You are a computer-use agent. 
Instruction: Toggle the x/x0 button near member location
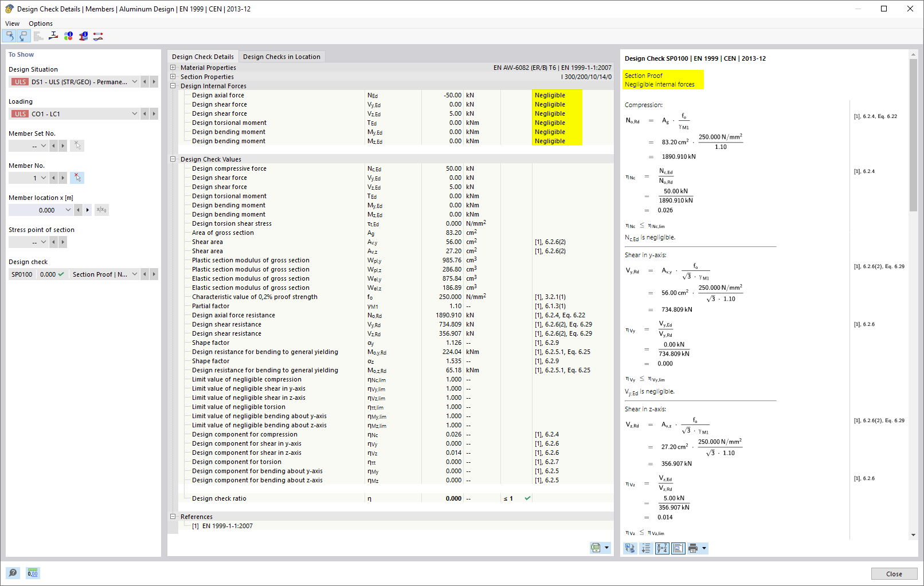(101, 210)
